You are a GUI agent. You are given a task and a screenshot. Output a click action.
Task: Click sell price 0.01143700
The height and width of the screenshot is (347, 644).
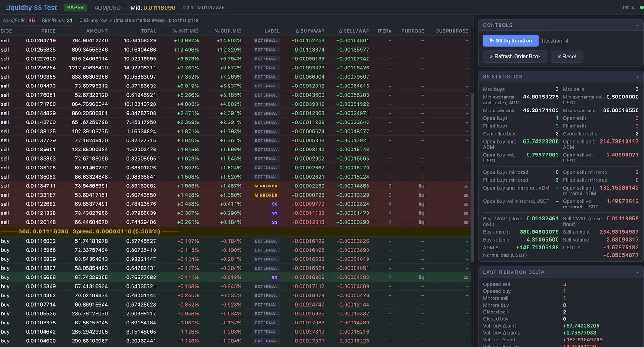click(x=40, y=122)
